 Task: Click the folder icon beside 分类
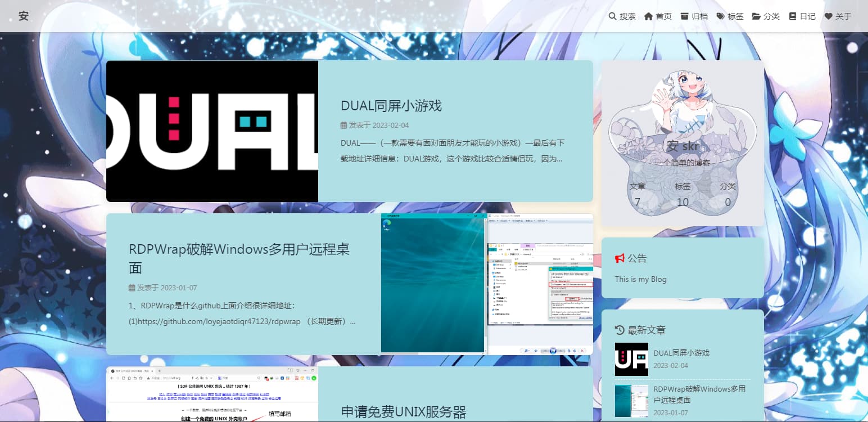[757, 16]
